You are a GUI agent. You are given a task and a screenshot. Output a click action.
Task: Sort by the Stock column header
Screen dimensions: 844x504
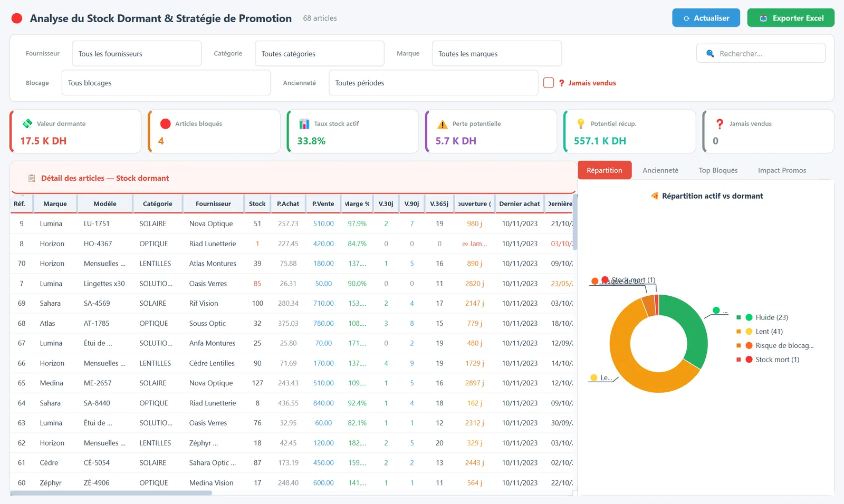click(257, 204)
